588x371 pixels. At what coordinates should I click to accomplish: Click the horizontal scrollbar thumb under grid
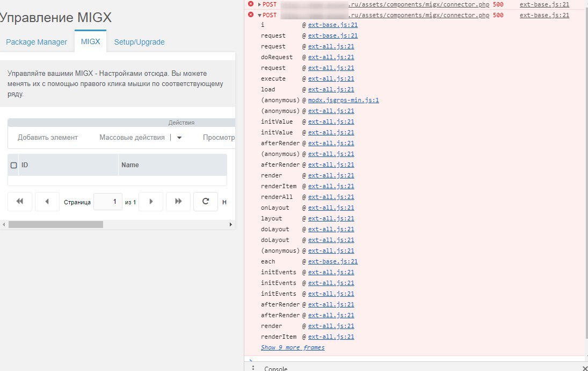[56, 224]
